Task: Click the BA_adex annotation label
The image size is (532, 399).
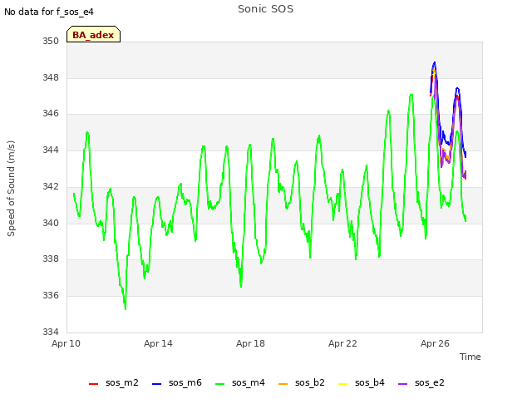Action: pos(93,35)
